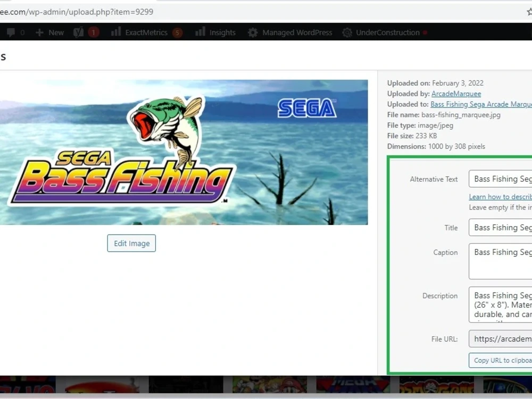Click the red UnderConstruction status dot
This screenshot has width=532, height=399.
tap(425, 32)
